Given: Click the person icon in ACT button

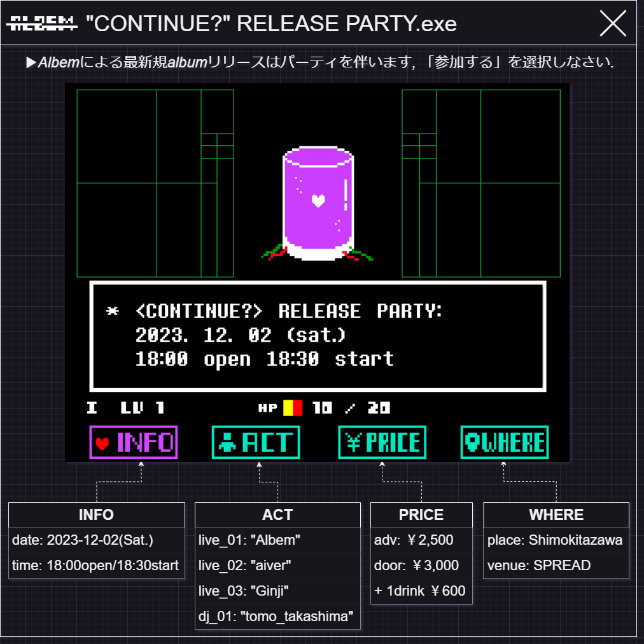Looking at the screenshot, I should (x=227, y=443).
